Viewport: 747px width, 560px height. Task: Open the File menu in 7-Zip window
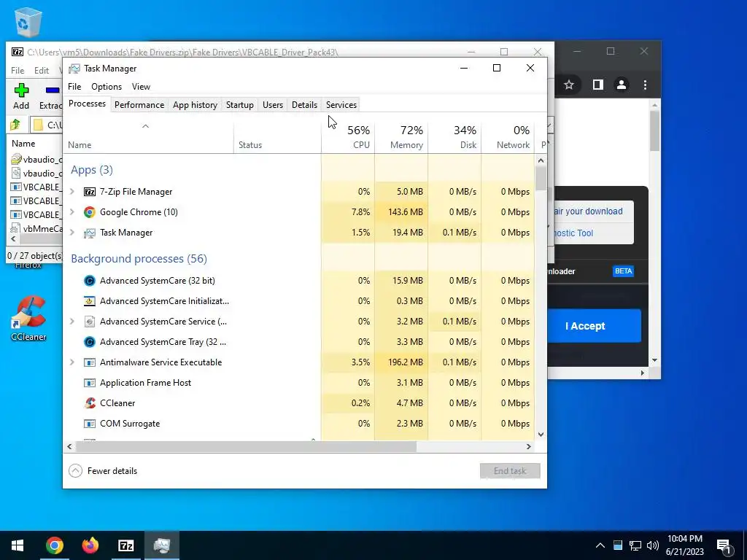pyautogui.click(x=18, y=71)
